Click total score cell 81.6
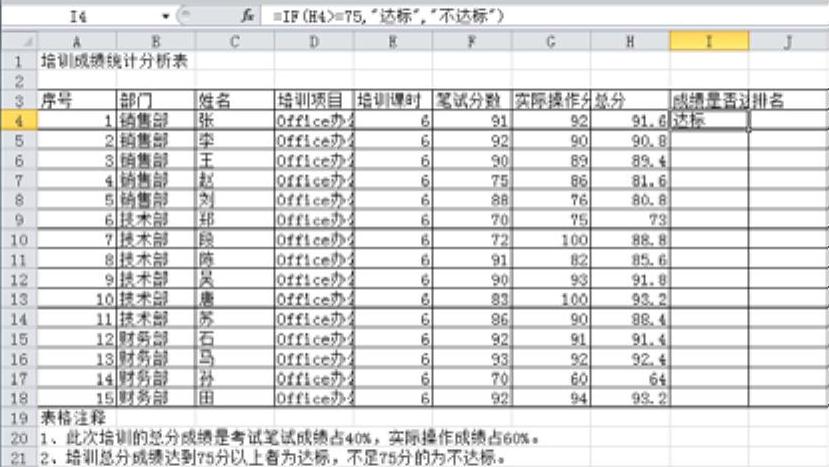The width and height of the screenshot is (829, 467). pos(630,180)
